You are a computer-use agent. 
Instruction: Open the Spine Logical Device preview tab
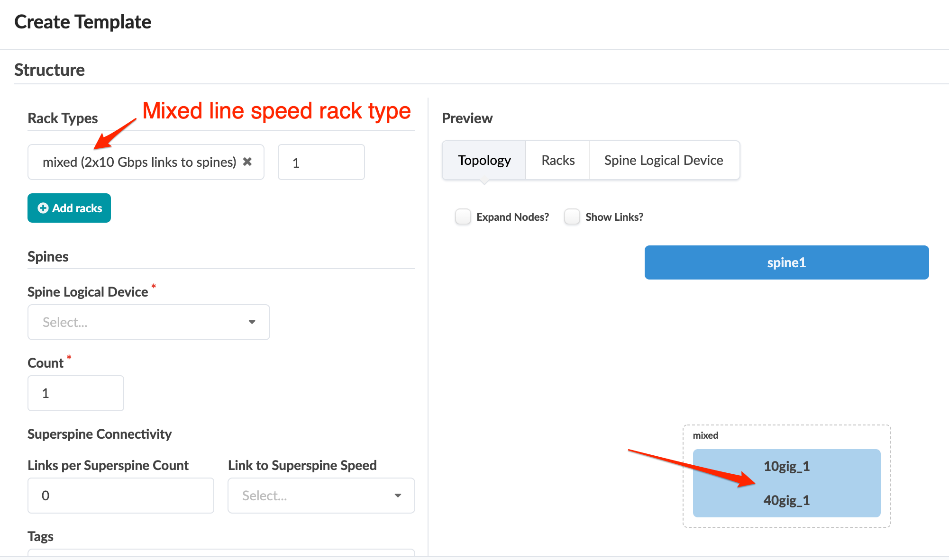click(664, 160)
